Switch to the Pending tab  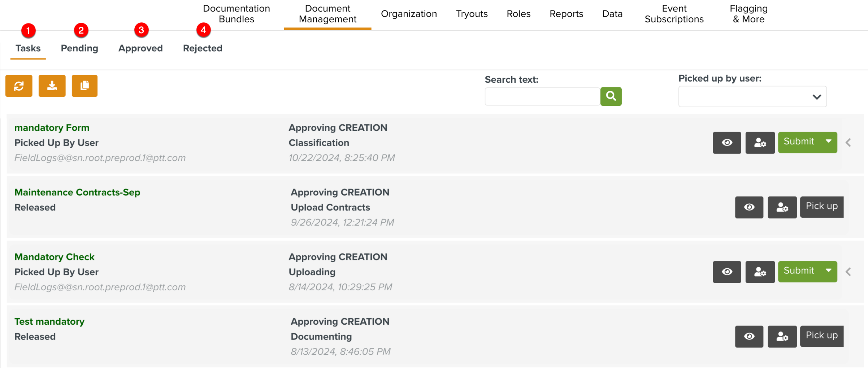pyautogui.click(x=79, y=48)
